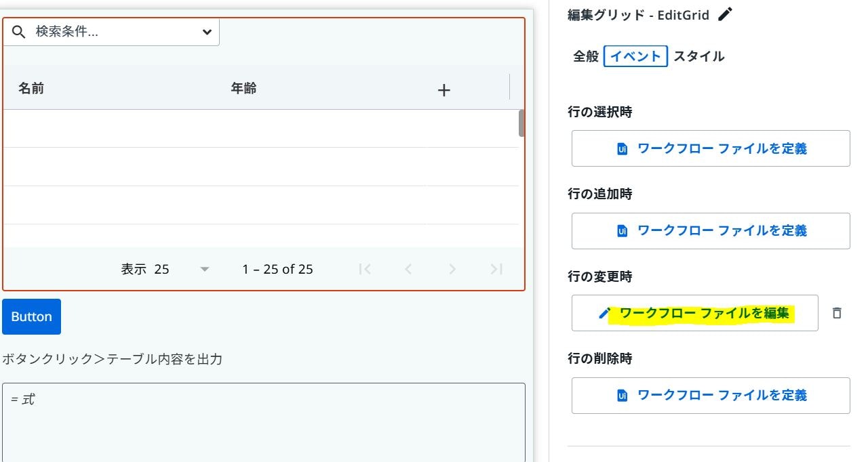Click the grid's vertical scrollbar
Viewport: 868px width, 462px height.
pyautogui.click(x=521, y=123)
